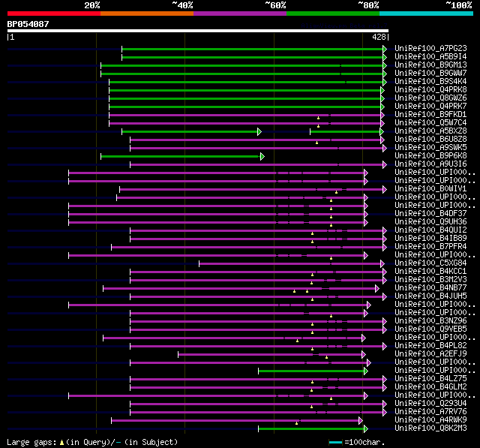Click the purple ~60% legend color segment

tap(240, 14)
